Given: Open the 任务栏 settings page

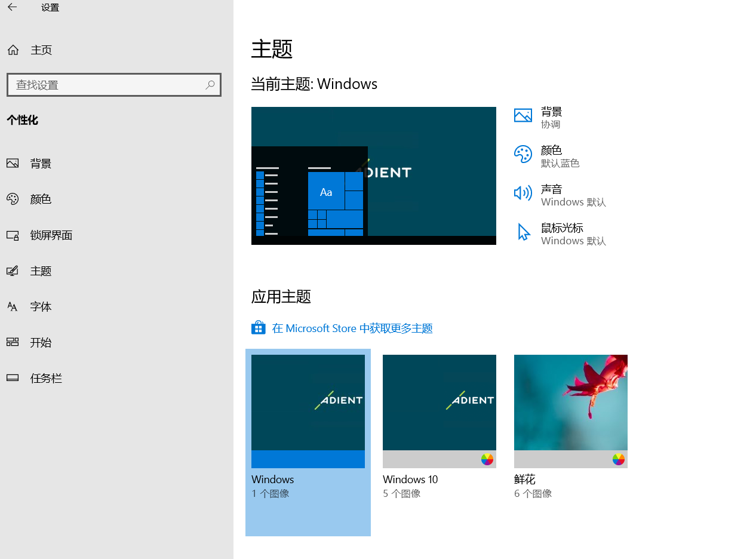Looking at the screenshot, I should click(116, 378).
